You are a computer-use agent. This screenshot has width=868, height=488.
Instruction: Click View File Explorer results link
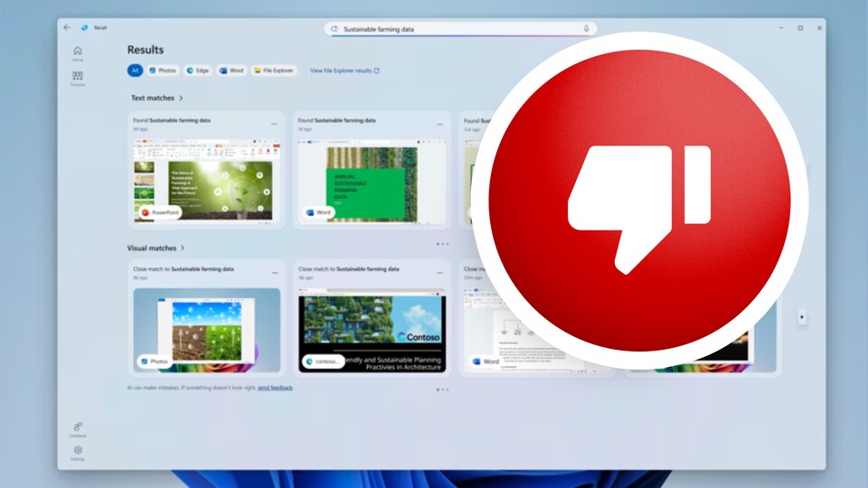(344, 70)
